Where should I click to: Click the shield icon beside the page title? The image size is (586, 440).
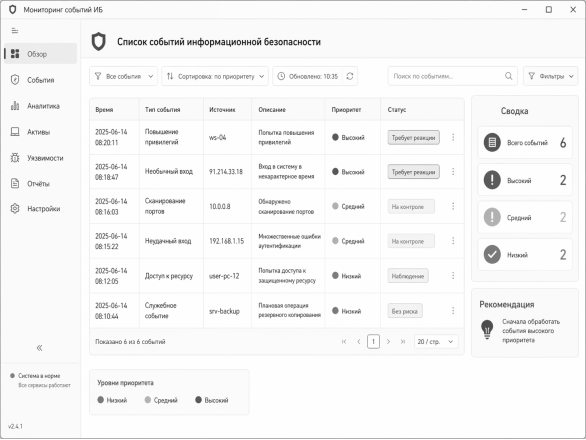[x=99, y=41]
